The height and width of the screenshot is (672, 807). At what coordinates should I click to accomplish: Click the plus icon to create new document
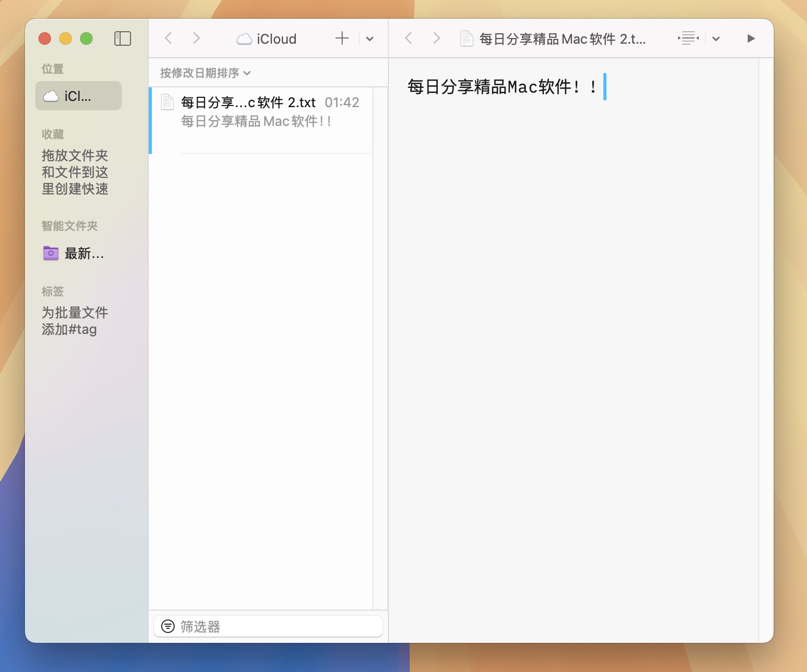[x=342, y=38]
